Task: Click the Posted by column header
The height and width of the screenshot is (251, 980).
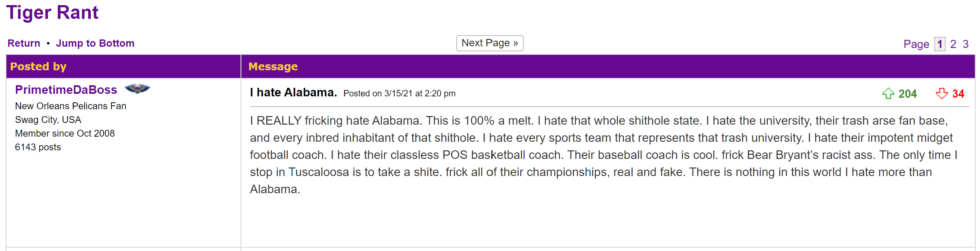Action: pyautogui.click(x=39, y=66)
